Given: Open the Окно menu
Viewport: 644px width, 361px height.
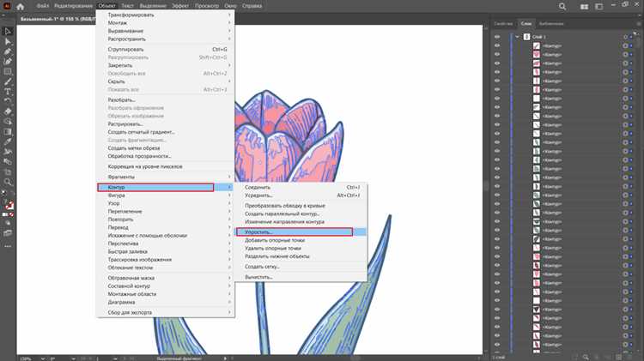Looking at the screenshot, I should point(230,6).
